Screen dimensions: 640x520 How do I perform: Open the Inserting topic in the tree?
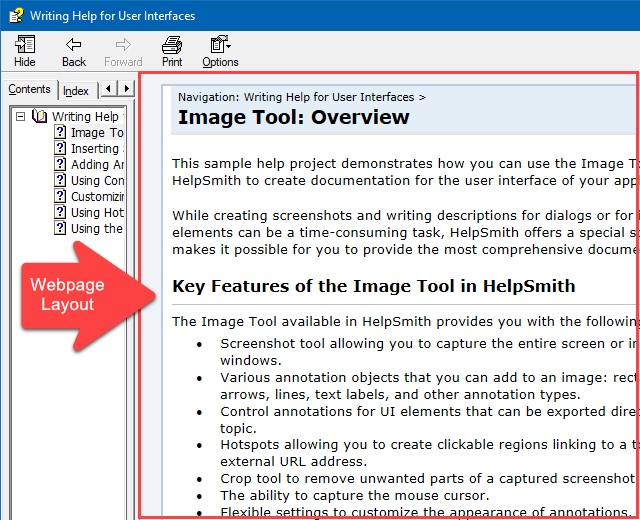96,149
